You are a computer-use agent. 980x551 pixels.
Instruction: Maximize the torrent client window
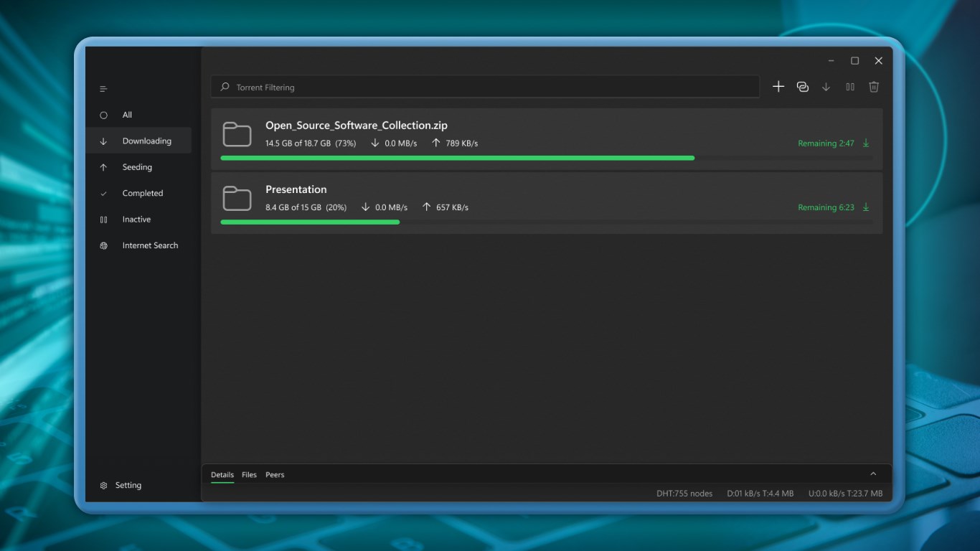[x=854, y=61]
